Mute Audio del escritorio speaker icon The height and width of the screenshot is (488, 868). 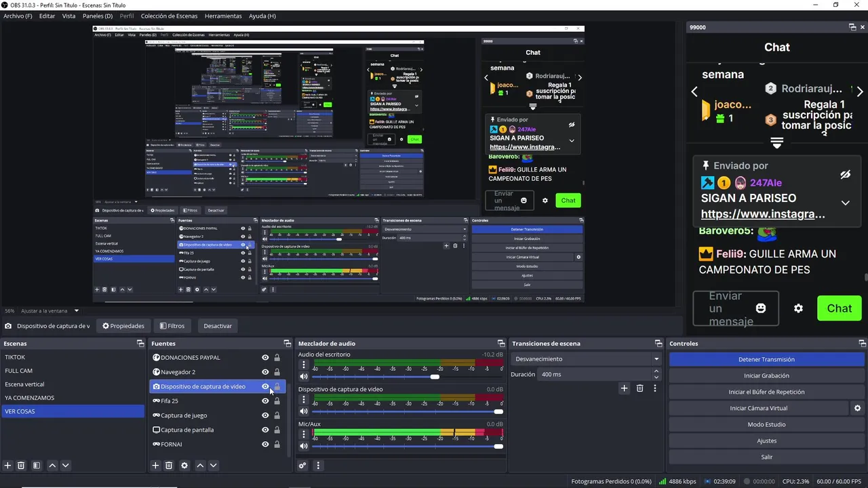pyautogui.click(x=304, y=376)
